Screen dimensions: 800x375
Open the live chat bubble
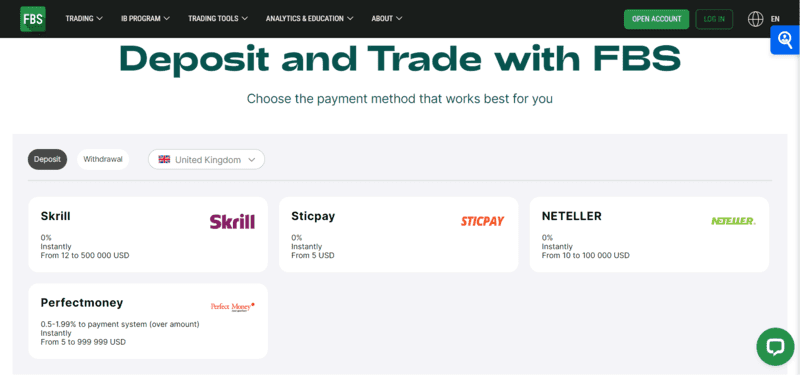[775, 346]
